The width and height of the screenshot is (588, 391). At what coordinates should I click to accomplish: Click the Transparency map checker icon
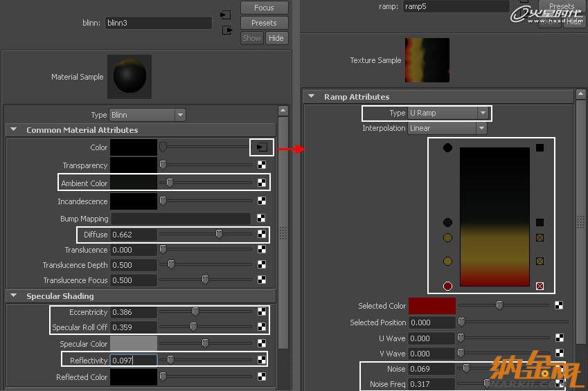pyautogui.click(x=262, y=165)
